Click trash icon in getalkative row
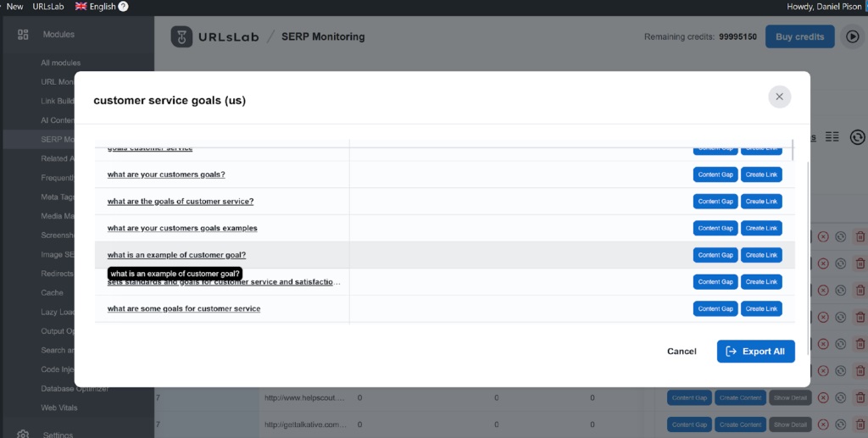The image size is (868, 438). click(860, 424)
